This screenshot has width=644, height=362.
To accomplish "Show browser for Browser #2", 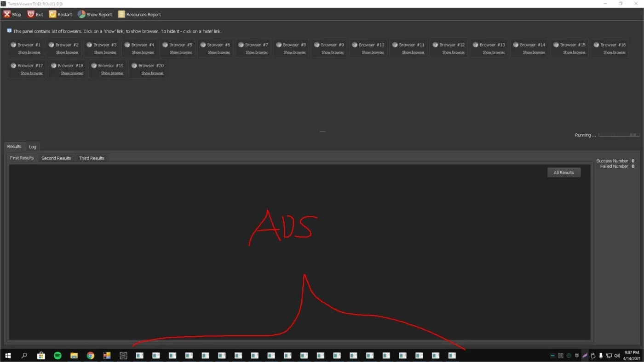I will click(x=67, y=52).
